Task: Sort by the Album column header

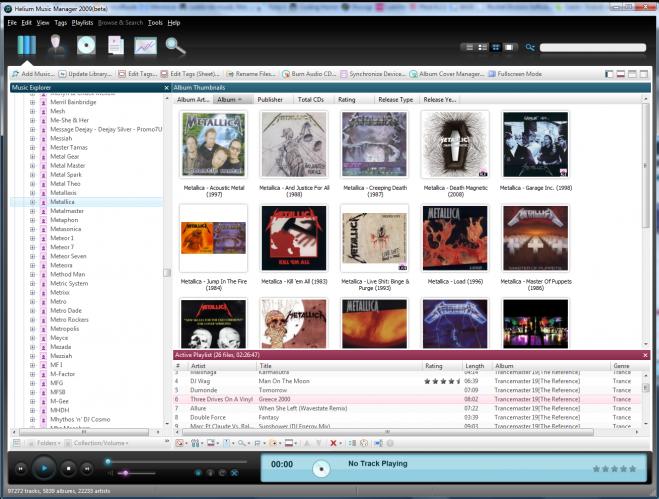Action: pos(233,100)
